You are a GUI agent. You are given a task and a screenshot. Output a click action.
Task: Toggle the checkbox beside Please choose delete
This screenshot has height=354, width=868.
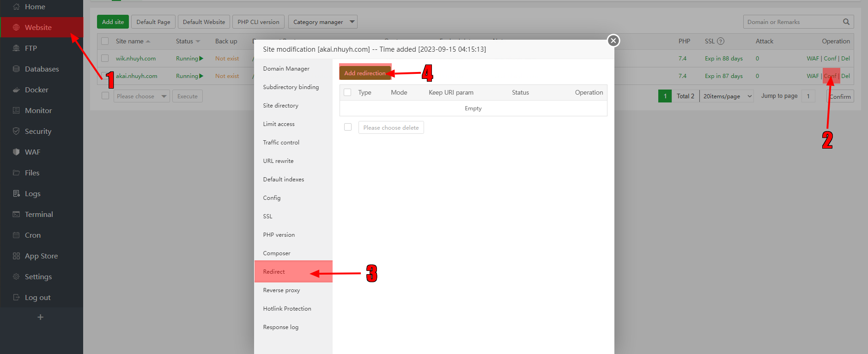click(348, 127)
